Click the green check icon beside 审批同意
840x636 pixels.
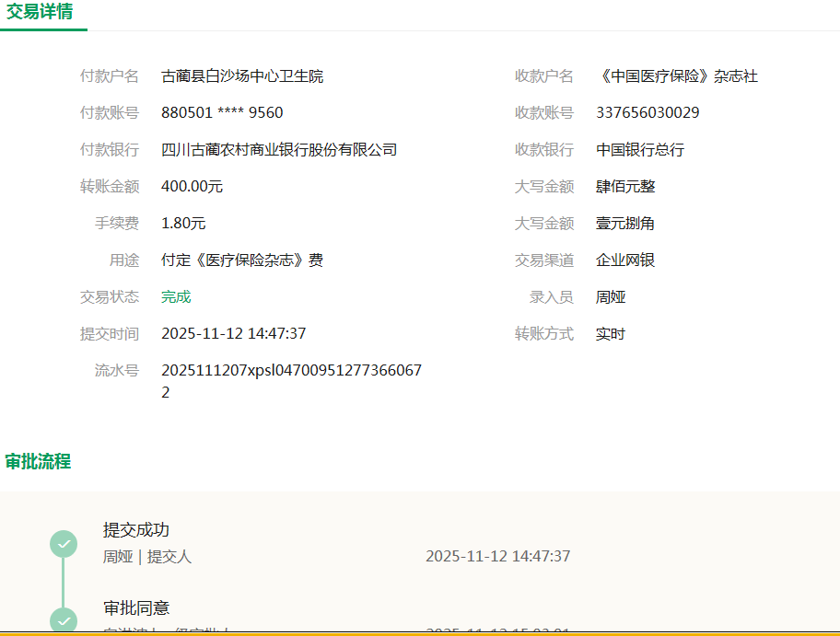click(x=64, y=620)
